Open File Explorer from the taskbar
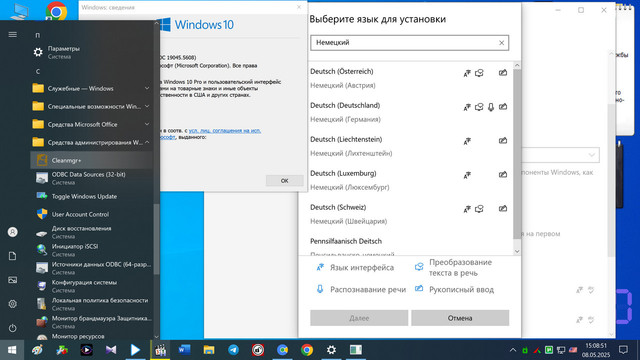Screen dimensions: 640x360 pos(209,350)
